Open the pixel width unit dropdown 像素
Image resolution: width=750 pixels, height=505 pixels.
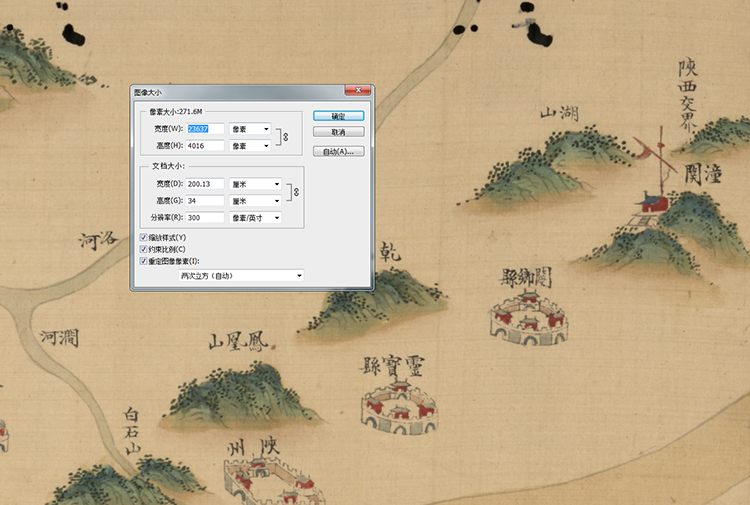click(x=250, y=129)
